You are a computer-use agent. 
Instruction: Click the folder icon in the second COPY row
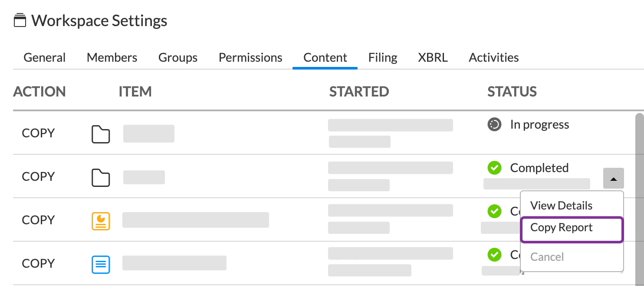click(101, 177)
